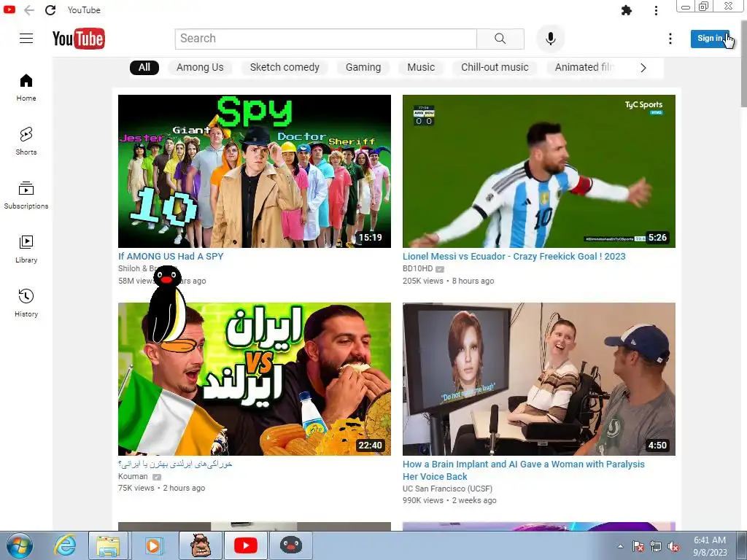Image resolution: width=747 pixels, height=560 pixels.
Task: Play the Iran vs Ireland food thumbnail
Action: point(255,379)
